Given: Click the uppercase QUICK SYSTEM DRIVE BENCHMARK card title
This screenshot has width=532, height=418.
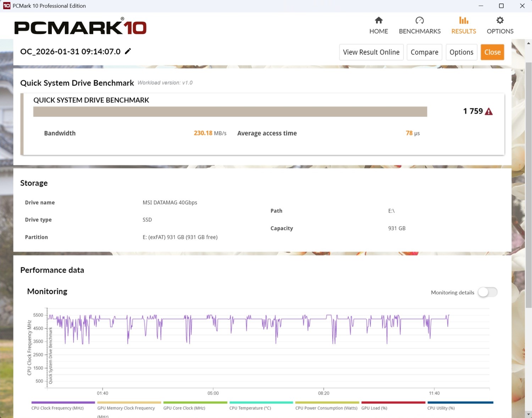Looking at the screenshot, I should (x=91, y=100).
